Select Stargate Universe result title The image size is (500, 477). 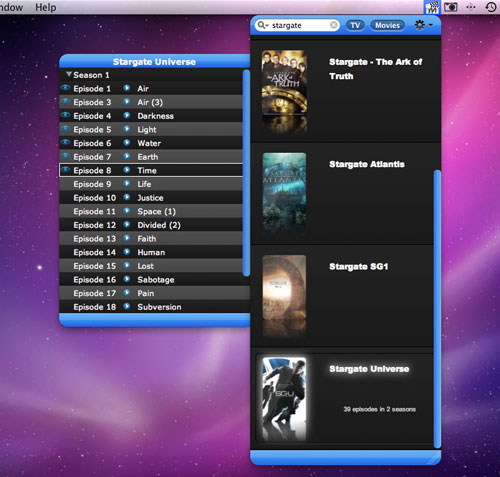tap(369, 369)
